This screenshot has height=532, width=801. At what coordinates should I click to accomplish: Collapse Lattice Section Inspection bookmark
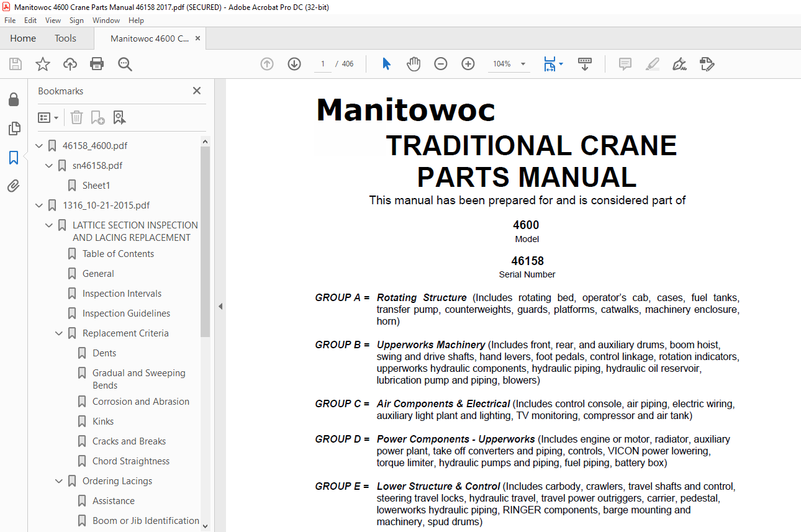tap(50, 225)
